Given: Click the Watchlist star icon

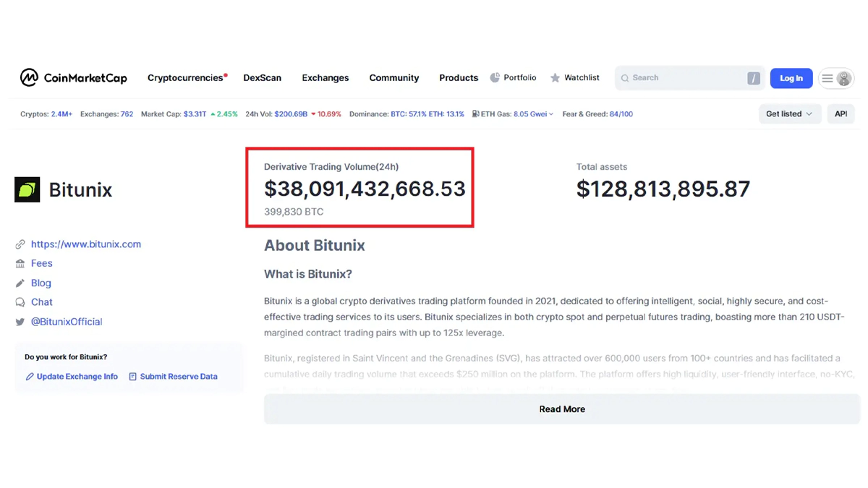Looking at the screenshot, I should click(555, 78).
